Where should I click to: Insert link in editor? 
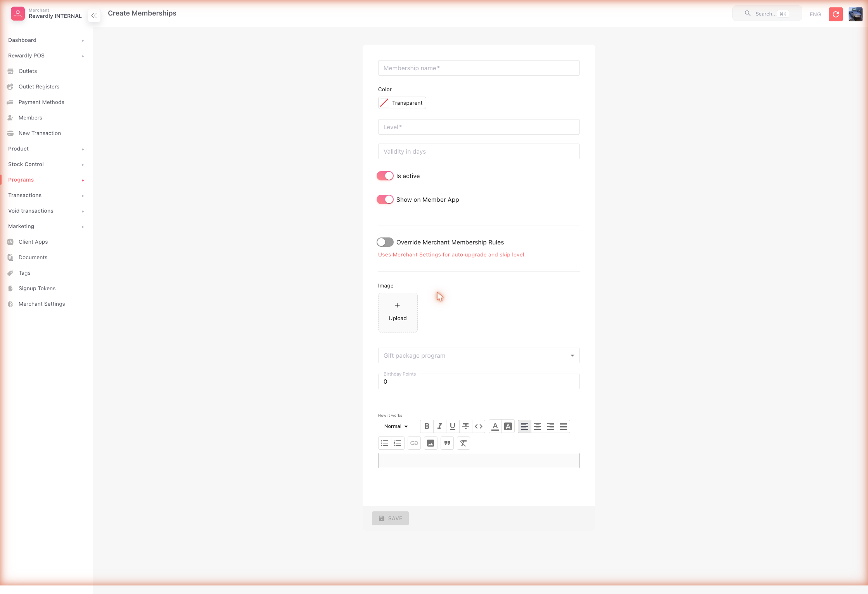[414, 443]
